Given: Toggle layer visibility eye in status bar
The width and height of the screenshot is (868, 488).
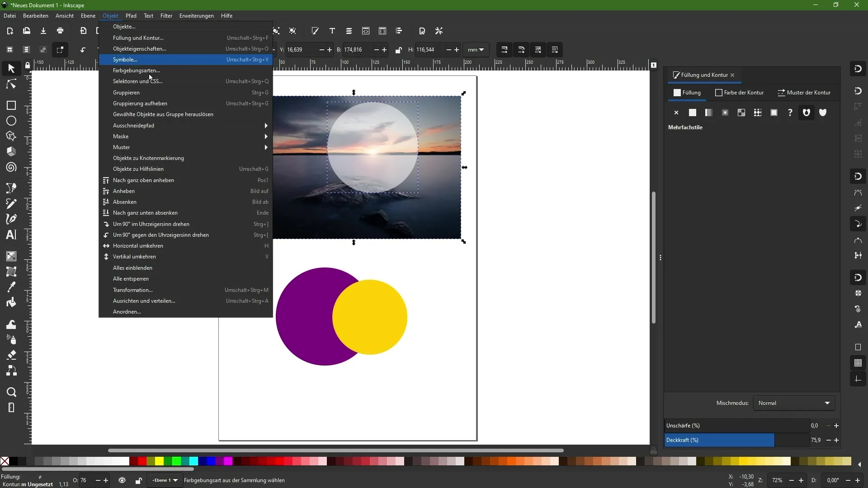Looking at the screenshot, I should point(122,480).
